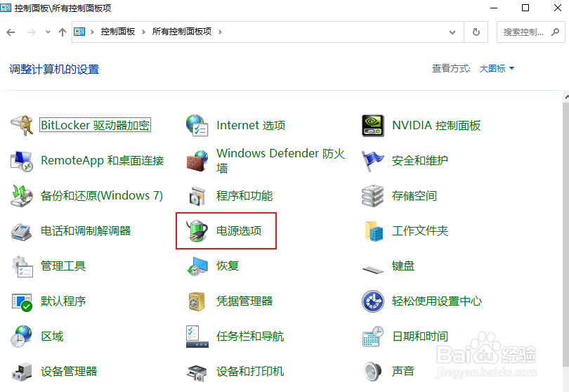Open the 存储空间 link

tap(414, 195)
